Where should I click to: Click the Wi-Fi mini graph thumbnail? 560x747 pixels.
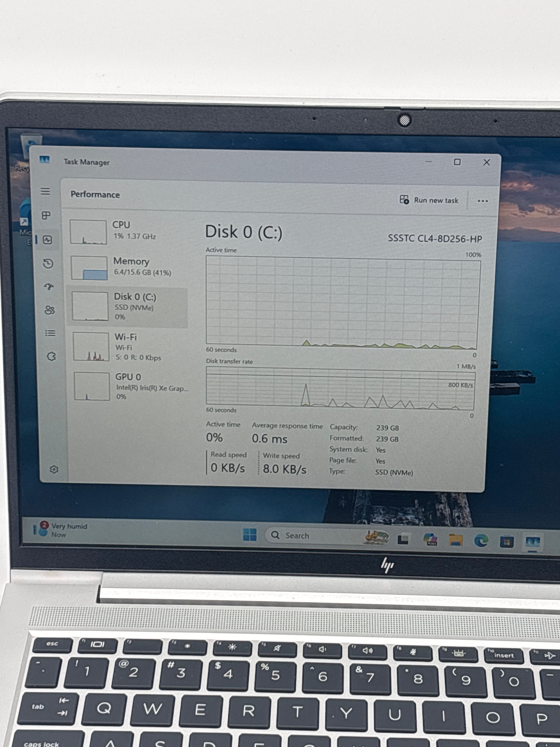pyautogui.click(x=91, y=346)
